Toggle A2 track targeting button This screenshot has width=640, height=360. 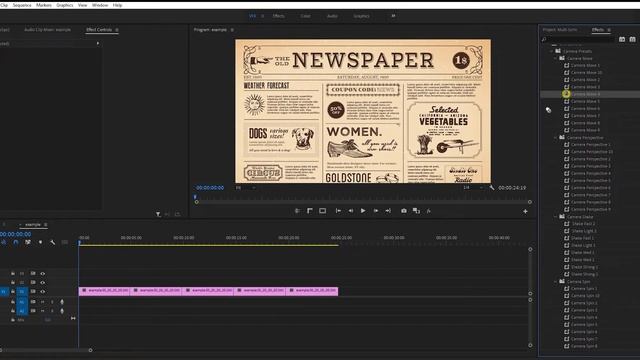22,311
